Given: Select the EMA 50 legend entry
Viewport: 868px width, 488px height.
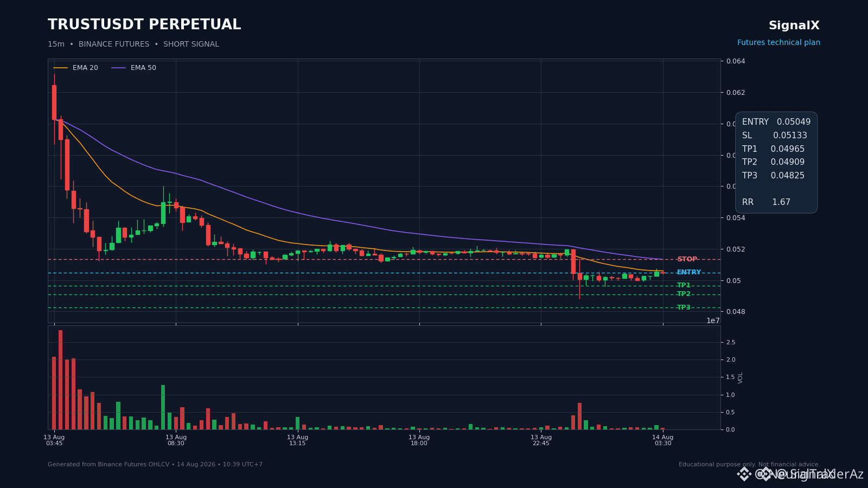Looking at the screenshot, I should point(134,68).
